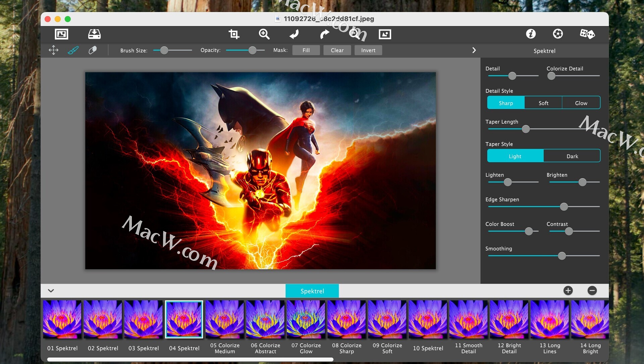This screenshot has height=364, width=644.
Task: Click the redo arrow
Action: (x=324, y=34)
